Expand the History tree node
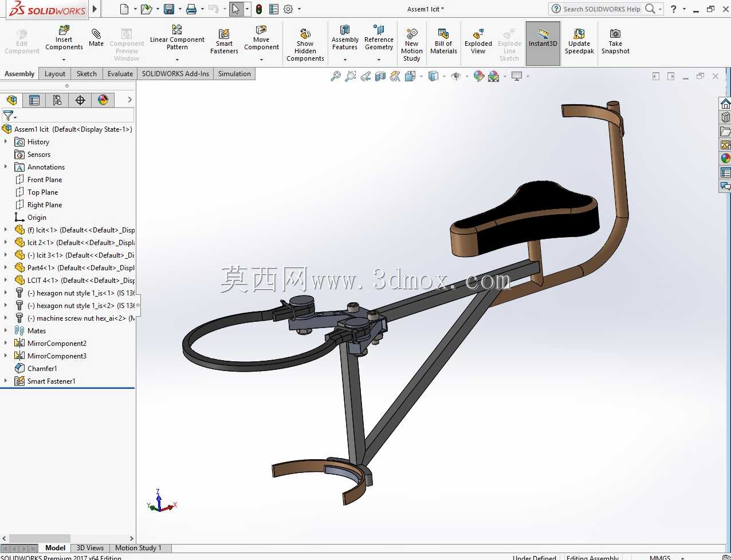The height and width of the screenshot is (560, 731). 6,141
